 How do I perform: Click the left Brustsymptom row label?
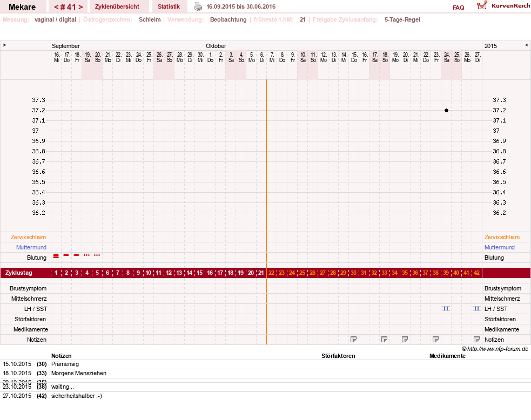coord(28,289)
